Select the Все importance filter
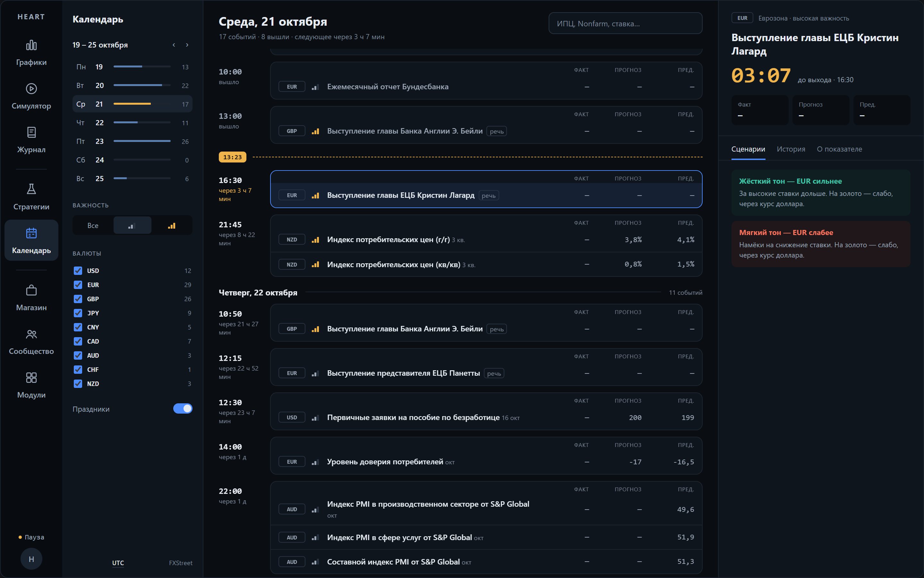The image size is (924, 578). [x=93, y=225]
